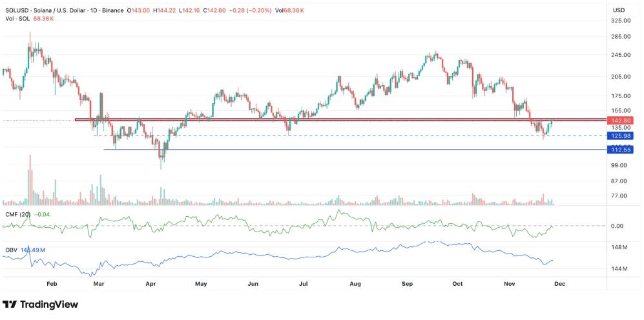Click the 0.00 level on CMF axis

pyautogui.click(x=618, y=226)
